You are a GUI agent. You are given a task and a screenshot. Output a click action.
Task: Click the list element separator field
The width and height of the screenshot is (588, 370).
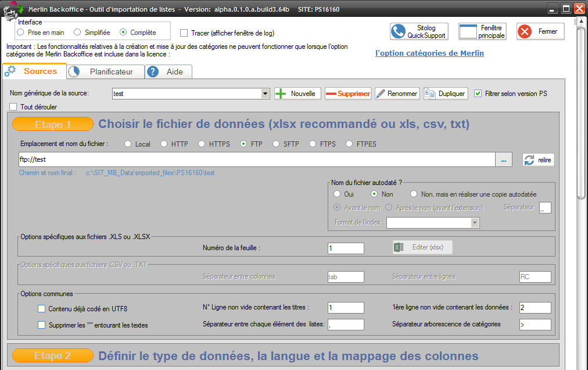pos(346,325)
